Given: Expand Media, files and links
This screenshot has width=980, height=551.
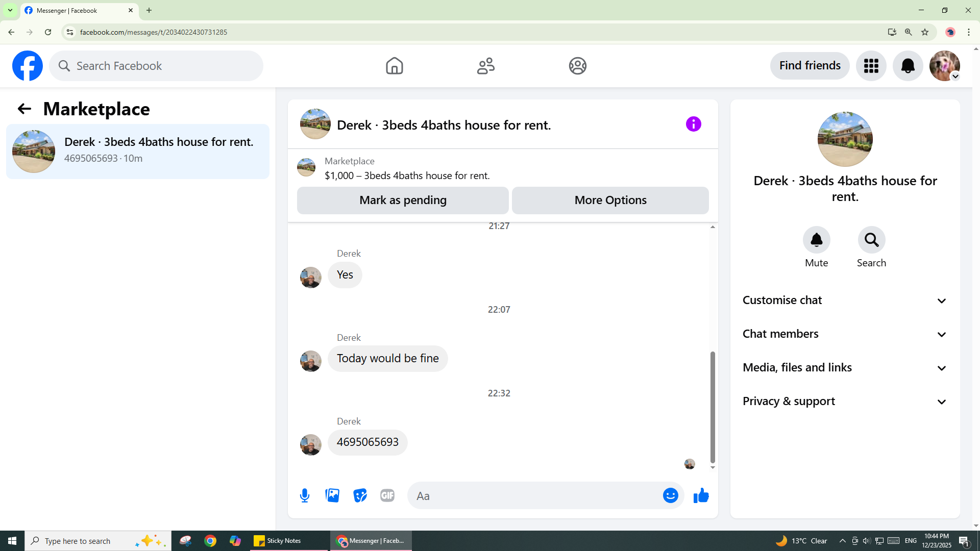Looking at the screenshot, I should coord(845,368).
